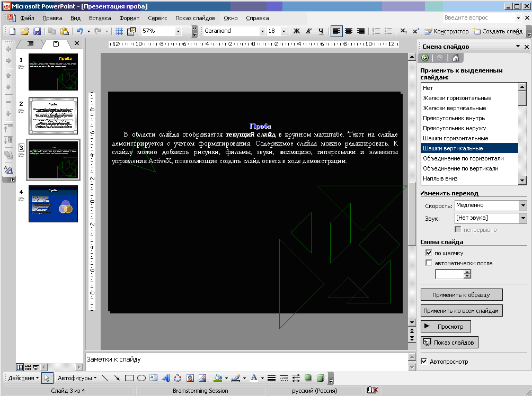Click the Bold Ж formatting button
Image resolution: width=532 pixels, height=396 pixels.
coord(297,31)
